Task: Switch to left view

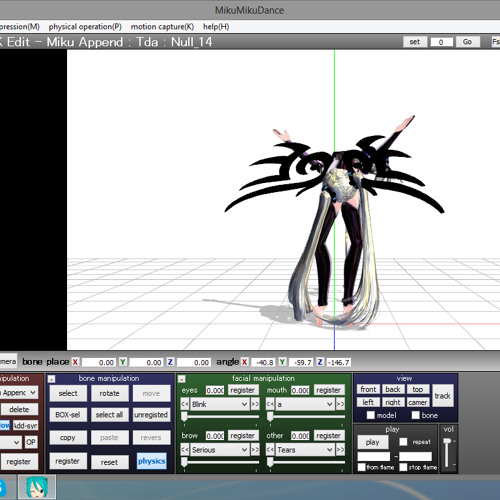Action: click(x=368, y=402)
